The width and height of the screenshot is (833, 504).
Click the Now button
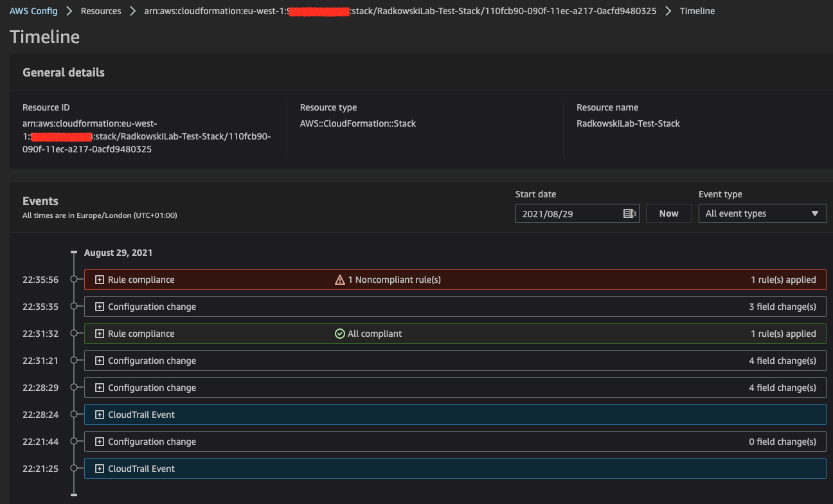[668, 213]
